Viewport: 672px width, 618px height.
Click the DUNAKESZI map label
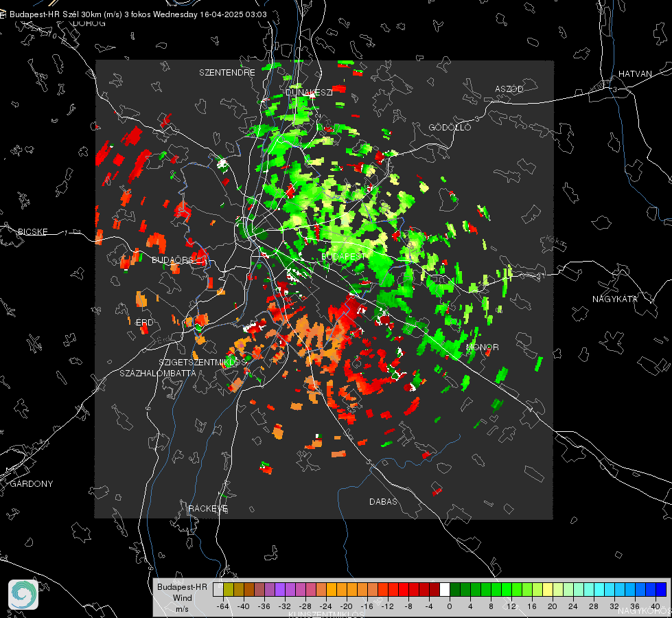coord(309,92)
